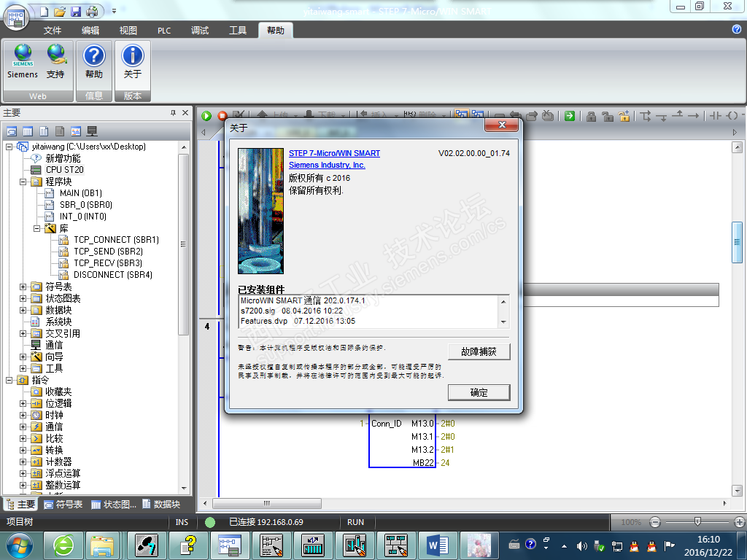Click the installed components list down arrow

point(503,322)
